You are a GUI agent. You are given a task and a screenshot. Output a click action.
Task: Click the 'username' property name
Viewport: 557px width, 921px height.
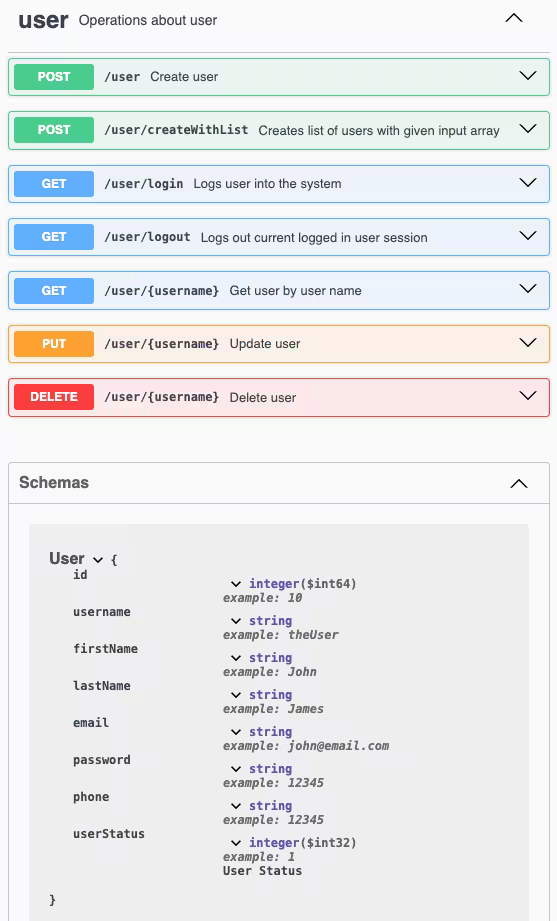click(x=102, y=612)
